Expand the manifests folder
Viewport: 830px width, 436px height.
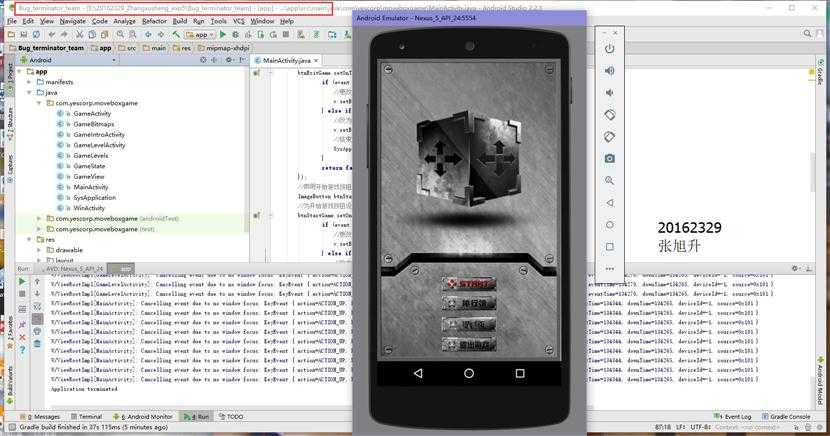click(29, 82)
